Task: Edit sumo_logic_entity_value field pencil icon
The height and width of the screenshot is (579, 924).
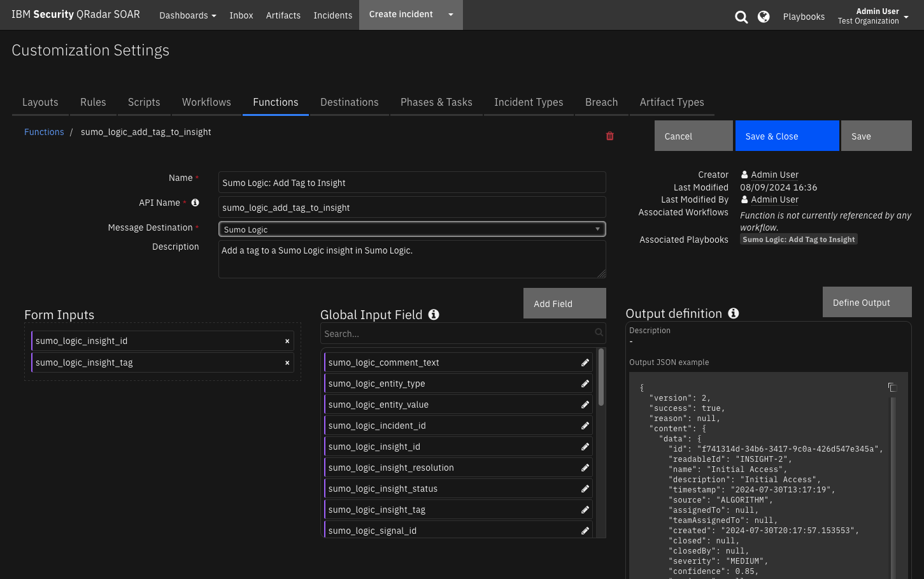Action: [x=585, y=404]
